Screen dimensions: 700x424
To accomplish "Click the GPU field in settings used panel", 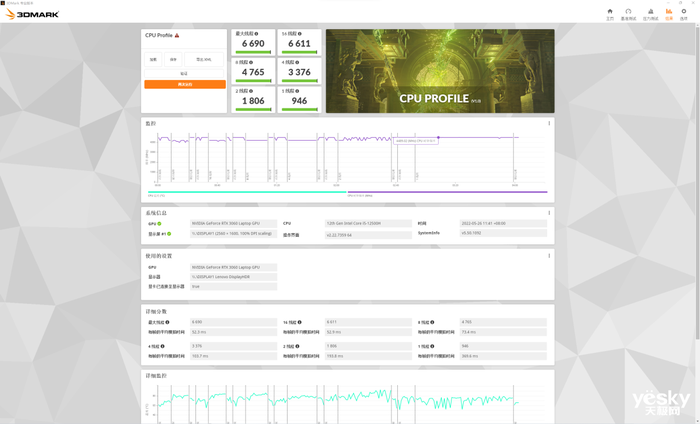I will coord(233,267).
